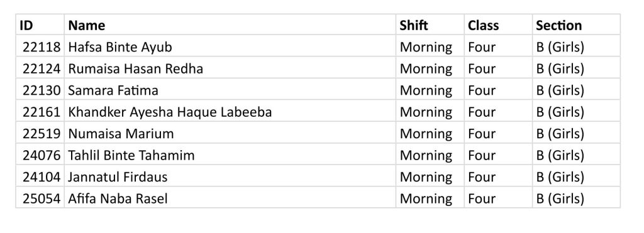Click the cell Tahlil Binte Tahamim
The image size is (644, 233).
click(x=230, y=154)
